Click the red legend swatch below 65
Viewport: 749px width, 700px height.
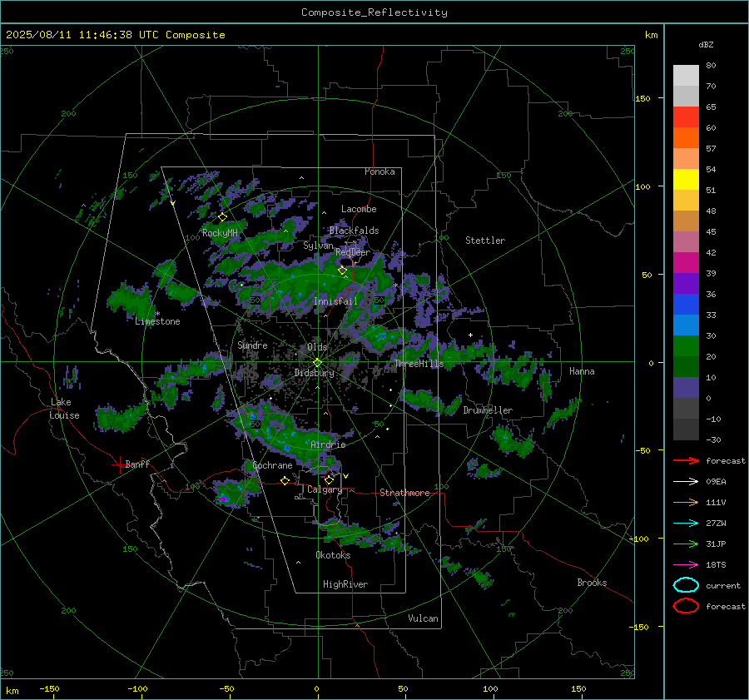(686, 117)
